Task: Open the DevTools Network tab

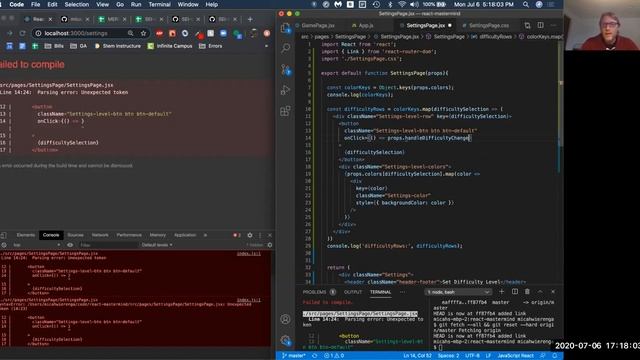Action: [x=100, y=235]
